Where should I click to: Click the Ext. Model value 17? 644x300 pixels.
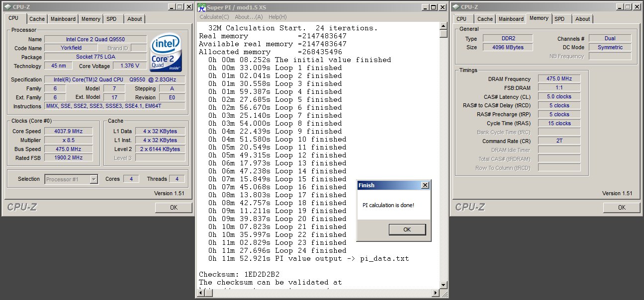click(114, 97)
